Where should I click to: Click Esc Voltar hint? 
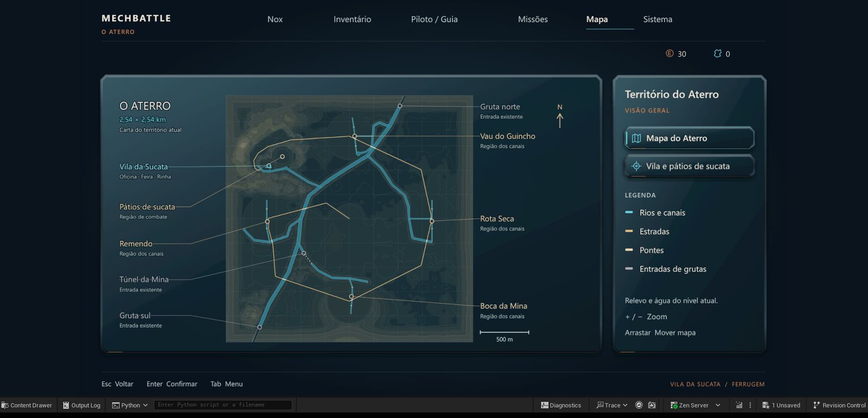pyautogui.click(x=117, y=384)
